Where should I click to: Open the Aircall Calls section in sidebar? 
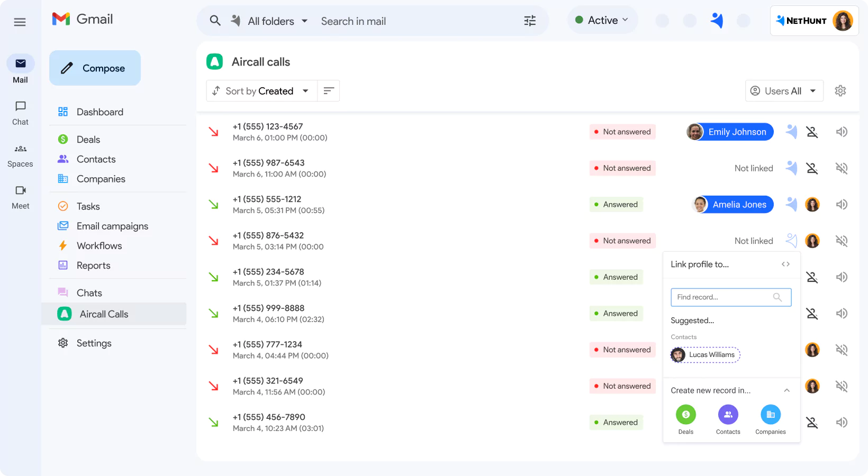[x=104, y=314]
